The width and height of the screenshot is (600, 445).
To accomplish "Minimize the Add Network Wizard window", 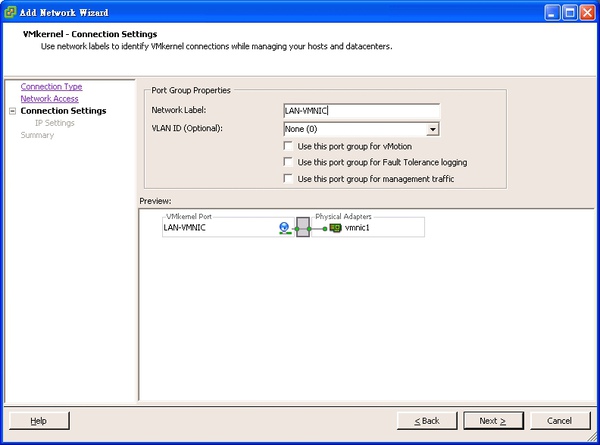I will click(x=552, y=13).
